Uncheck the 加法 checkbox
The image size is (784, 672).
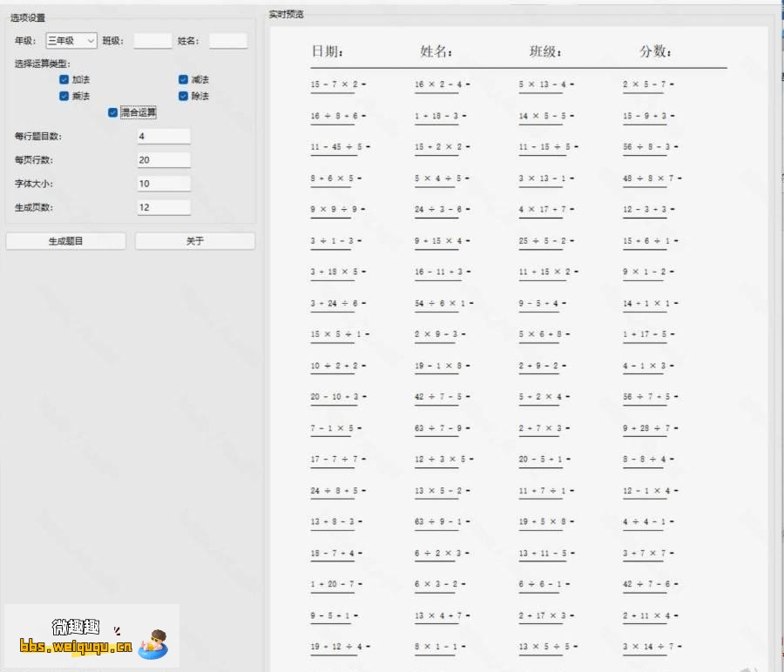pos(64,80)
